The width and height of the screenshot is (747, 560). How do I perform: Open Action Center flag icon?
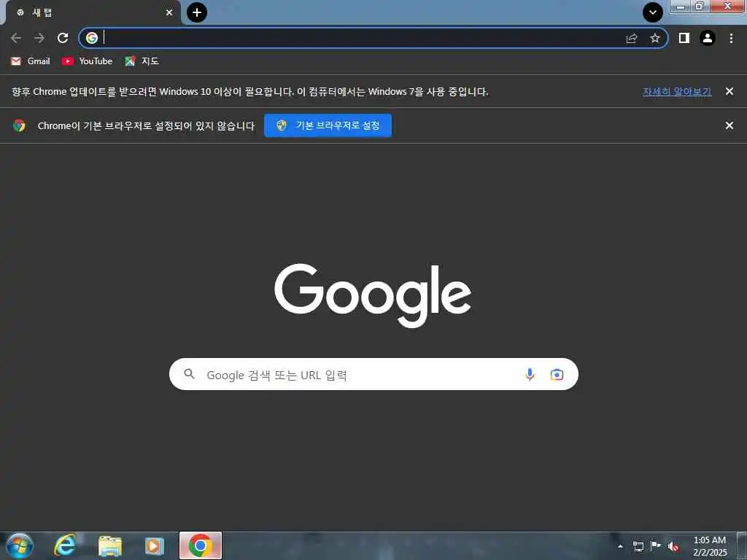(656, 546)
